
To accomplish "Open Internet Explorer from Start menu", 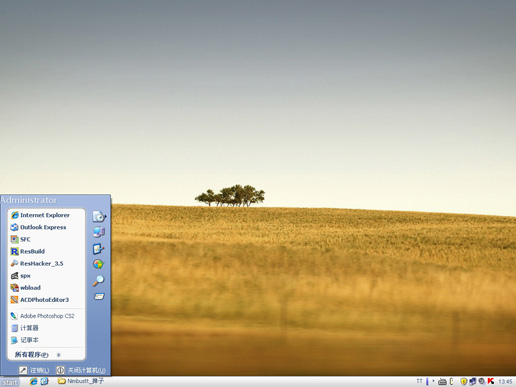I will point(46,215).
